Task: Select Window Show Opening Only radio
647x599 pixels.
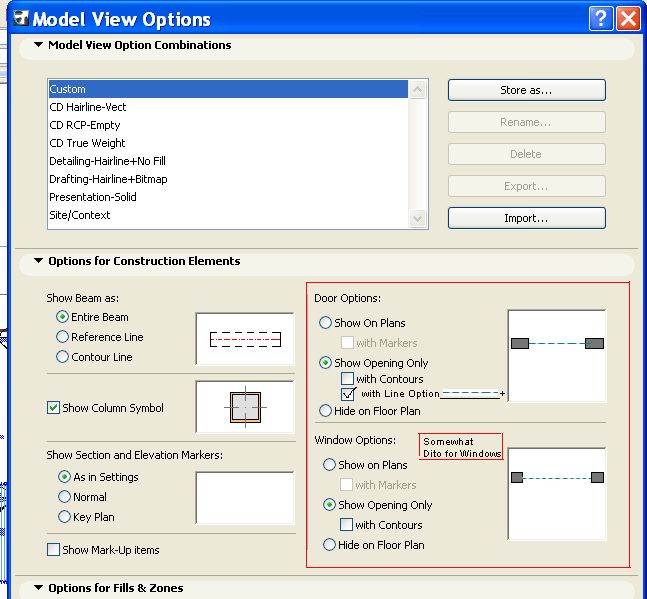Action: pyautogui.click(x=329, y=505)
